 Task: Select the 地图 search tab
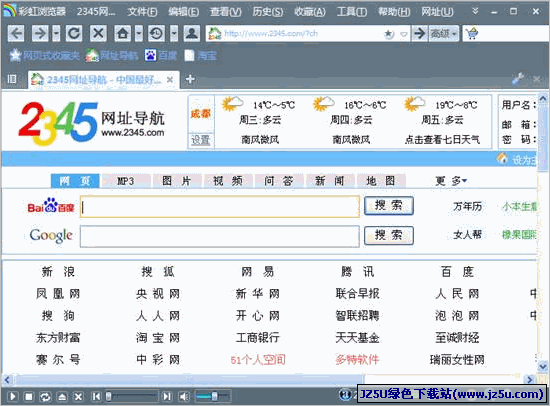[x=381, y=181]
